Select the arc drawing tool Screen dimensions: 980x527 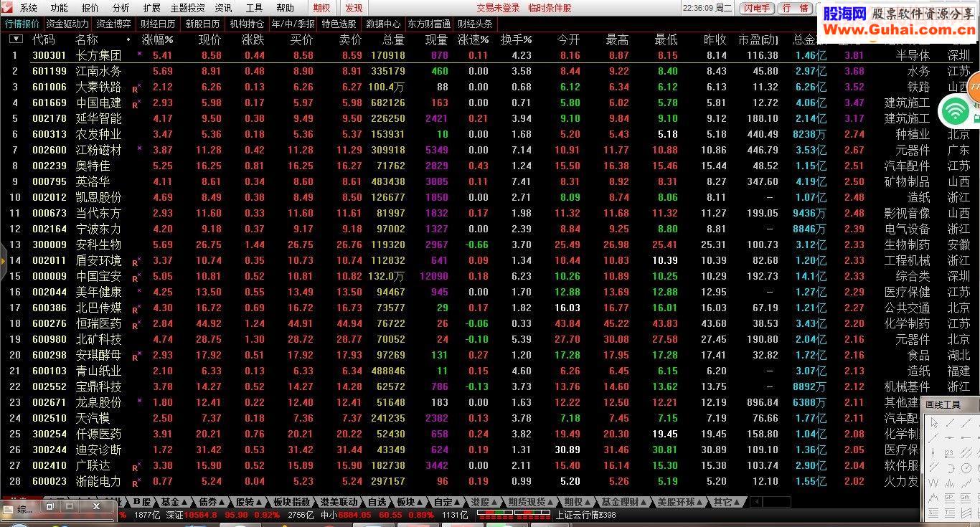pos(951,468)
